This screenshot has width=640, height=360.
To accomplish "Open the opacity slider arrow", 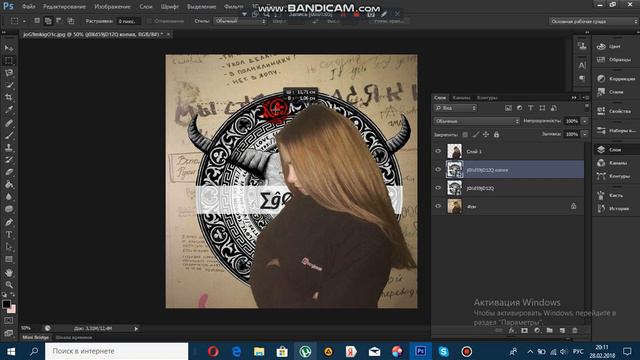I will (584, 121).
